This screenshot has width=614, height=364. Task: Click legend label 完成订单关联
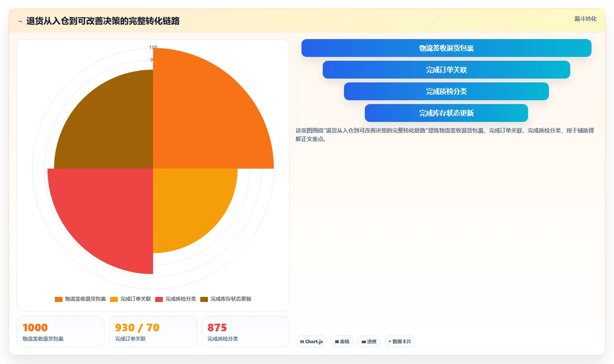[135, 299]
